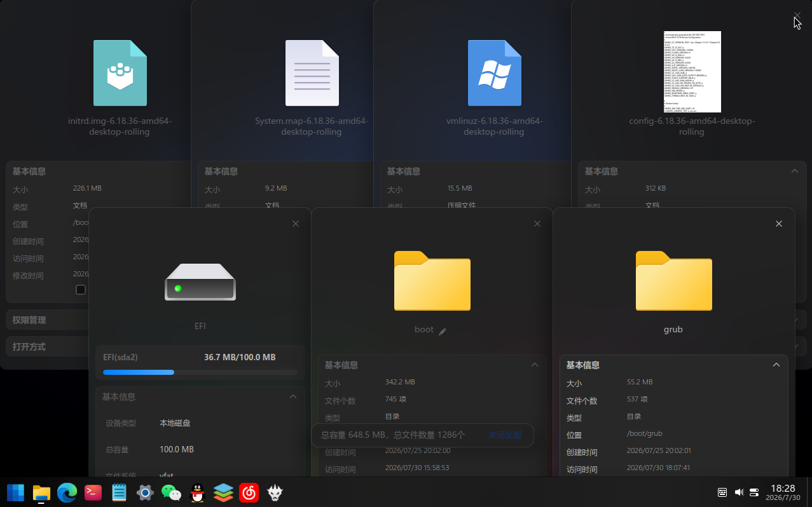The image size is (812, 507).
Task: Click the System.map document icon
Action: pyautogui.click(x=312, y=73)
